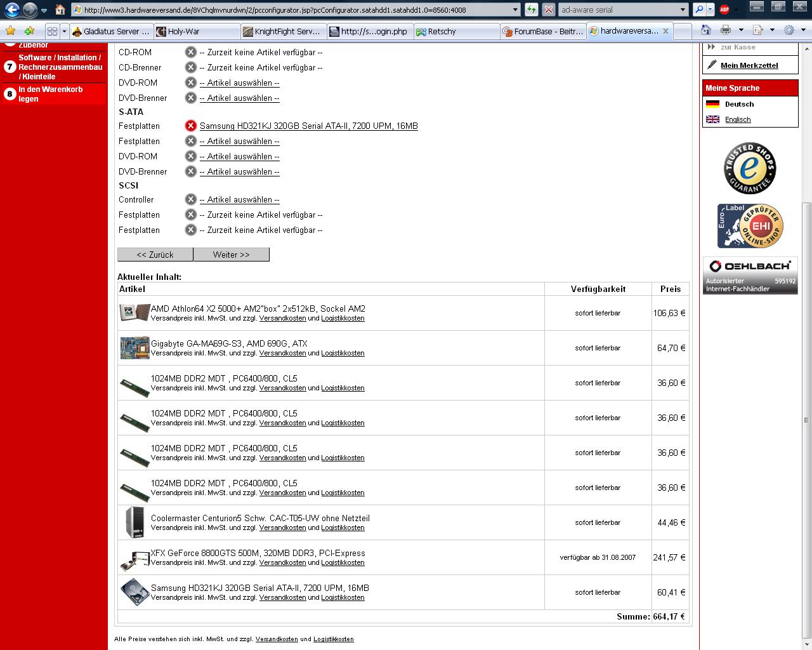The width and height of the screenshot is (812, 650).
Task: Open the recent pages dropdown arrow
Action: (x=44, y=10)
